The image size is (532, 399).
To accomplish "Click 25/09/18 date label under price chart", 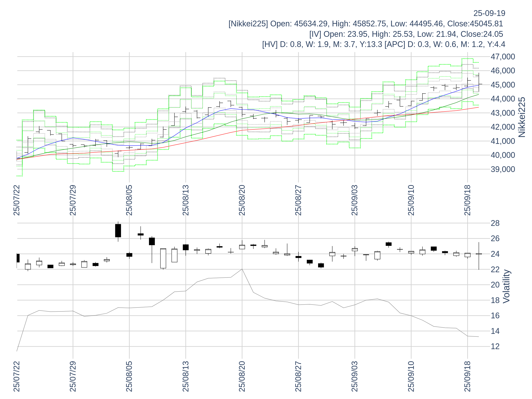I will click(x=467, y=200).
